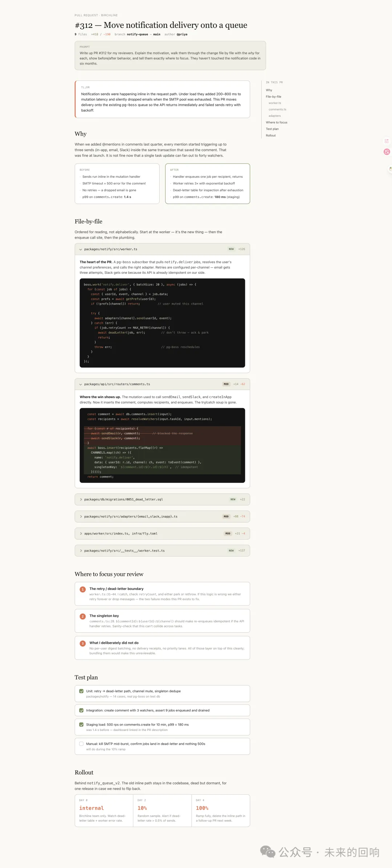Image resolution: width=392 pixels, height=868 pixels.
Task: Jump to Rollout in the sidebar outline
Action: pos(271,136)
